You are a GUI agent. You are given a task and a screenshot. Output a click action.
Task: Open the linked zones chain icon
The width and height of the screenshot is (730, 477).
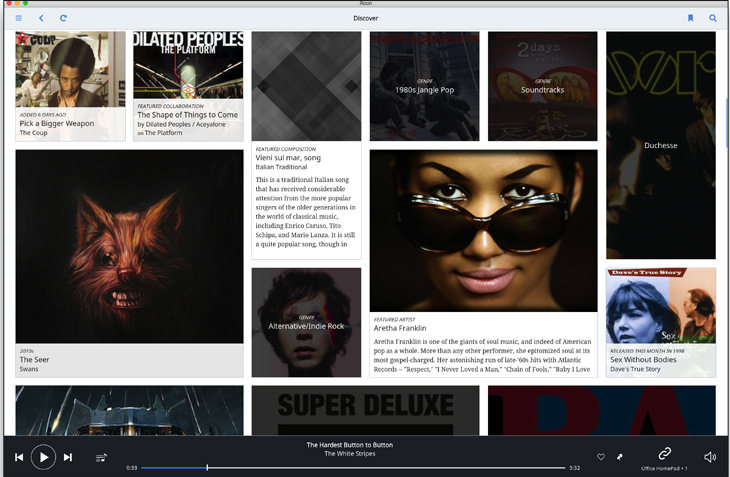coord(664,453)
